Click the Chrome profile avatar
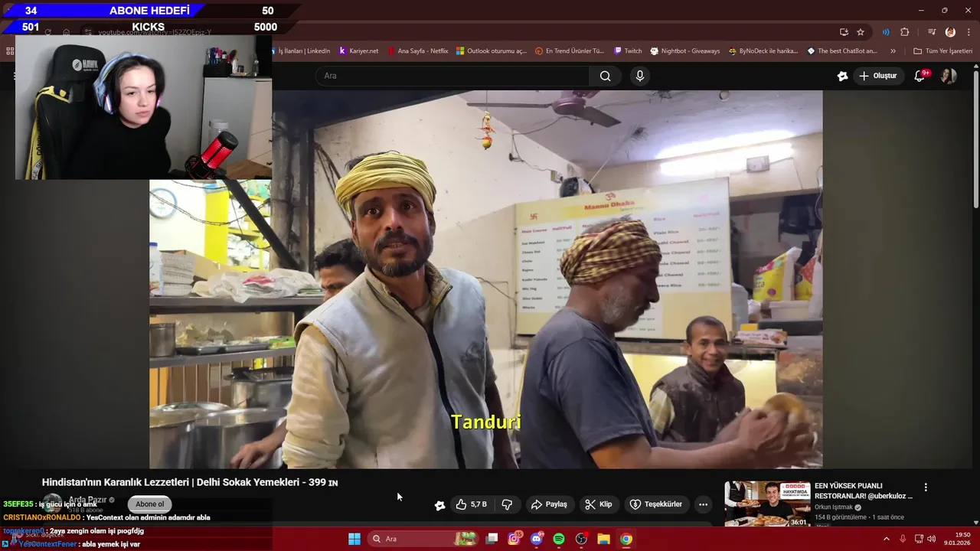980x551 pixels. click(950, 32)
